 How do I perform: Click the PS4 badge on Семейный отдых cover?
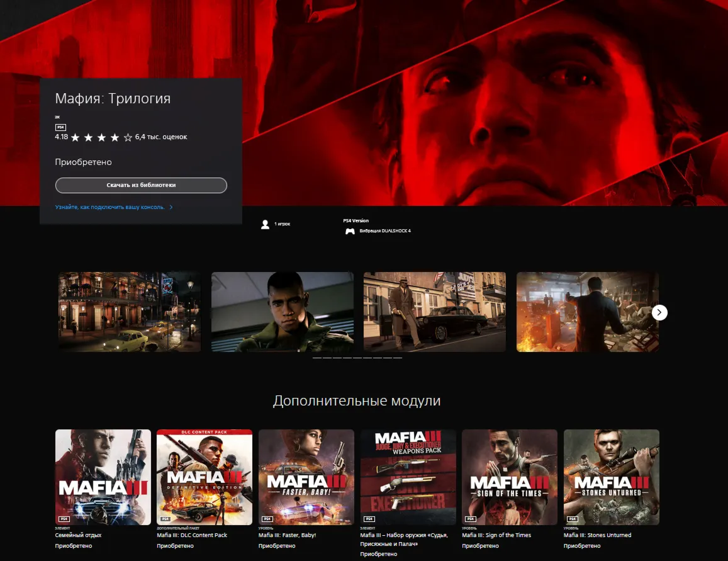(x=64, y=519)
